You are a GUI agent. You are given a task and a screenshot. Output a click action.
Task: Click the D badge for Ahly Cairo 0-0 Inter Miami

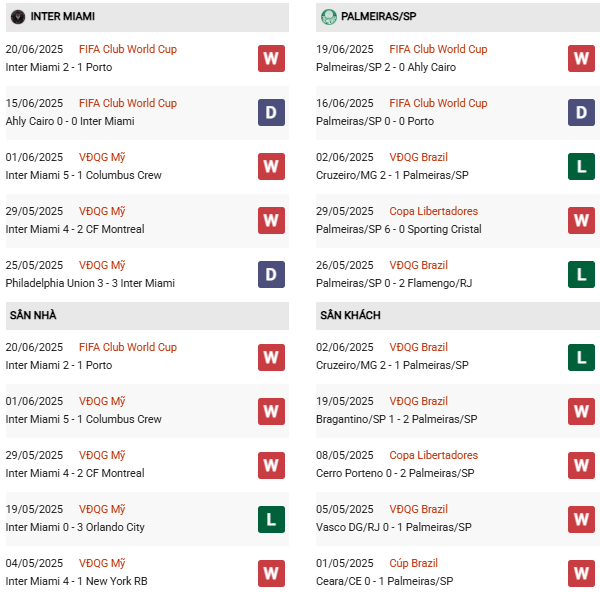point(271,113)
